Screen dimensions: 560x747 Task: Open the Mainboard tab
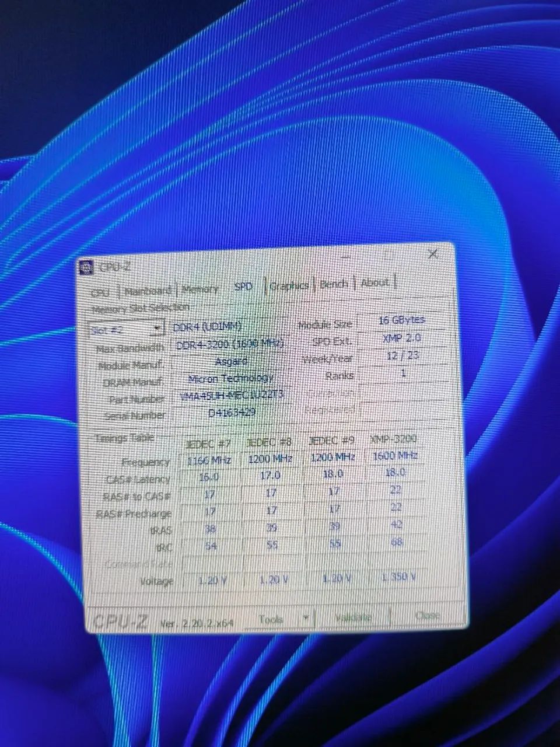pos(148,290)
